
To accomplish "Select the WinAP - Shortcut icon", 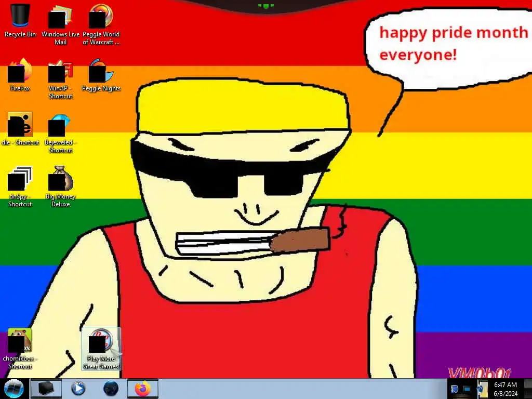I will 60,79.
